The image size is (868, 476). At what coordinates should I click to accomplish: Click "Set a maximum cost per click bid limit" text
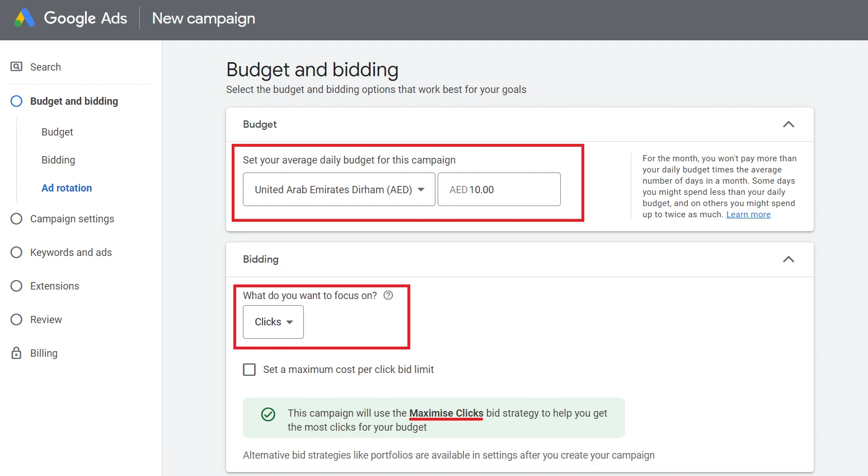[x=349, y=370]
